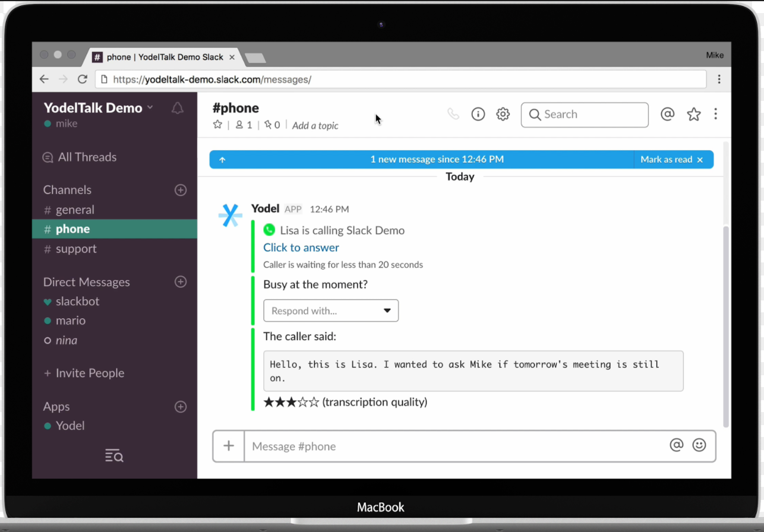
Task: Click the Channels section header
Action: coord(67,190)
